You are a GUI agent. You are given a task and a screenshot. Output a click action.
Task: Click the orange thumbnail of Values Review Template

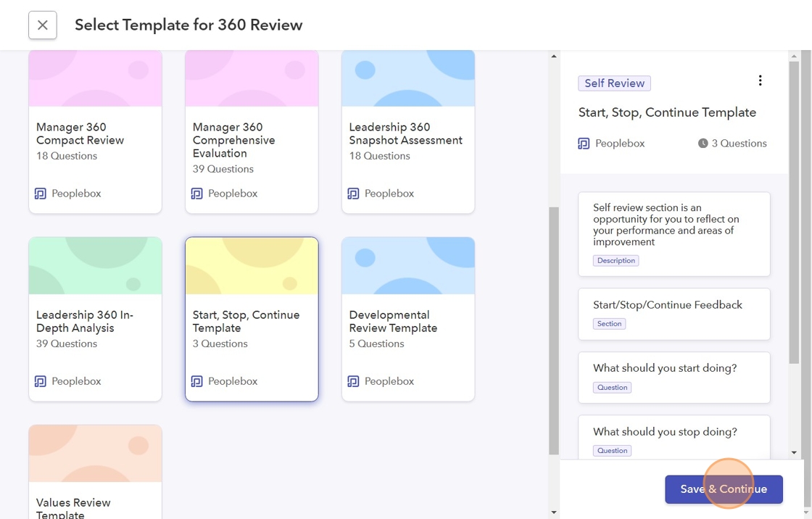[95, 453]
